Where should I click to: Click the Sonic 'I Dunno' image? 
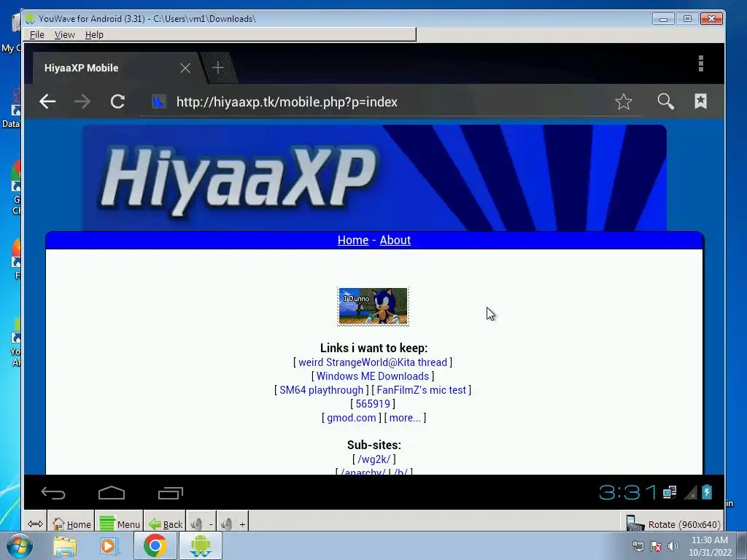point(373,306)
